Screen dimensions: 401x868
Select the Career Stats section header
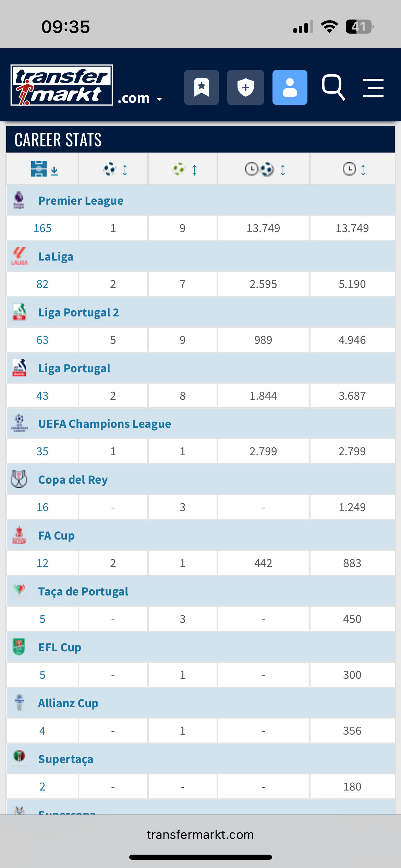(58, 140)
